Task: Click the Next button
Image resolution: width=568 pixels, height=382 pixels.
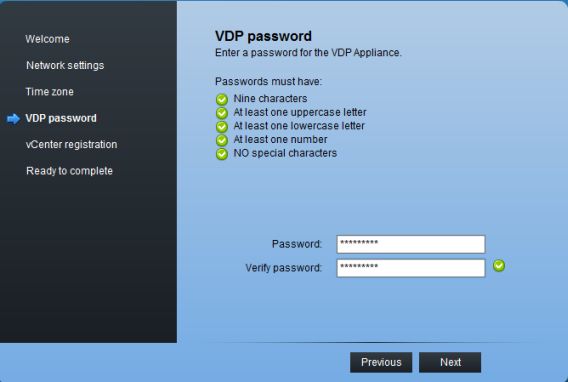Action: [x=450, y=362]
